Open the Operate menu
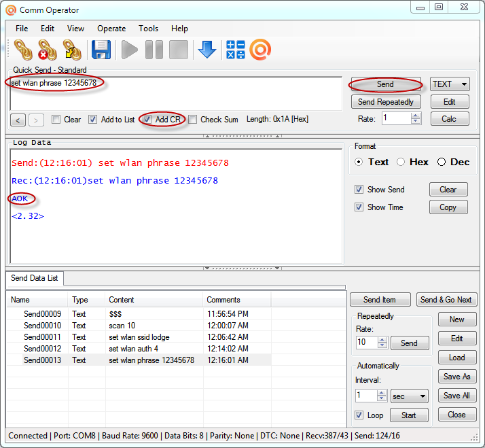This screenshot has height=448, width=485. point(111,29)
